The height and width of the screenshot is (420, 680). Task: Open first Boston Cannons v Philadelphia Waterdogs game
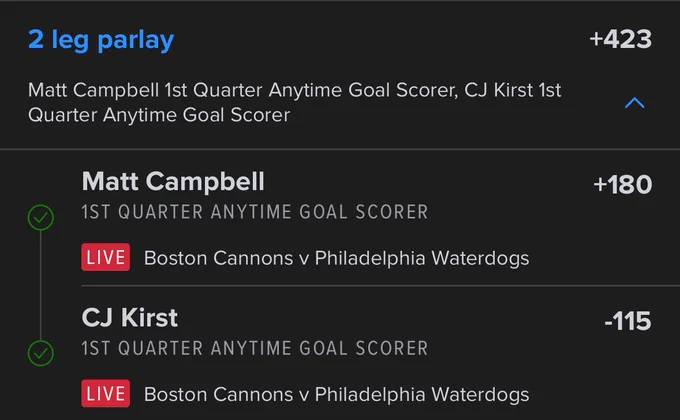point(337,258)
